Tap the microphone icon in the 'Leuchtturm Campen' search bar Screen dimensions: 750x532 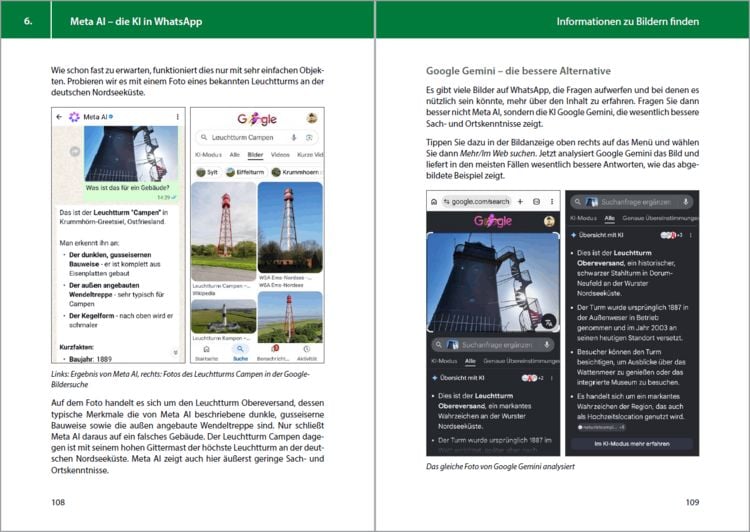[294, 137]
